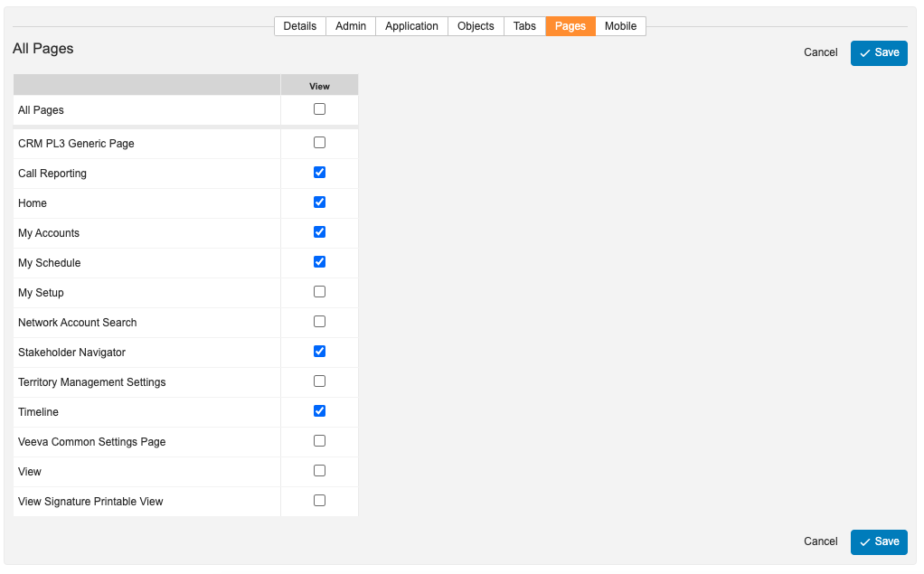Enable View for All Pages row

(319, 109)
